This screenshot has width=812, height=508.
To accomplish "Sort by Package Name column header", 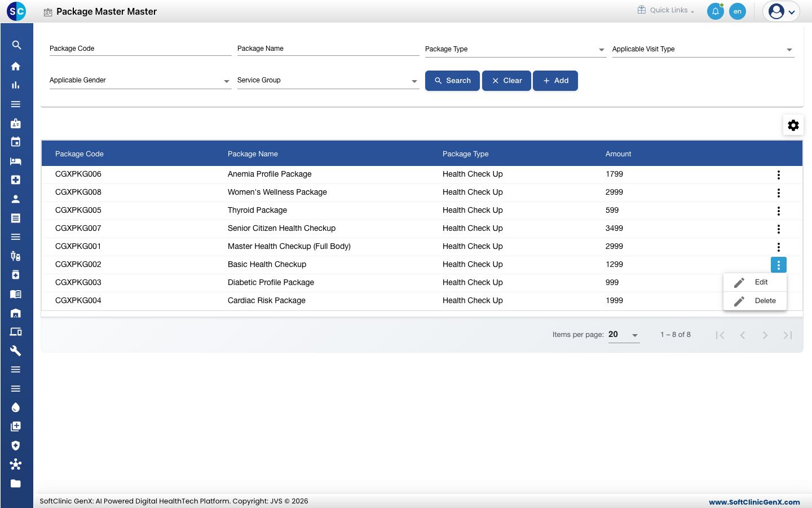I will tap(253, 154).
